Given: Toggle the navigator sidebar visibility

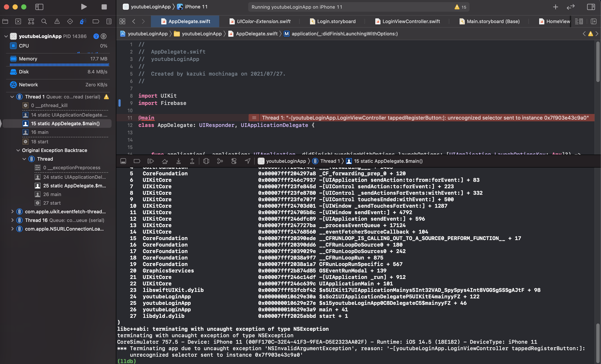Looking at the screenshot, I should pyautogui.click(x=39, y=7).
